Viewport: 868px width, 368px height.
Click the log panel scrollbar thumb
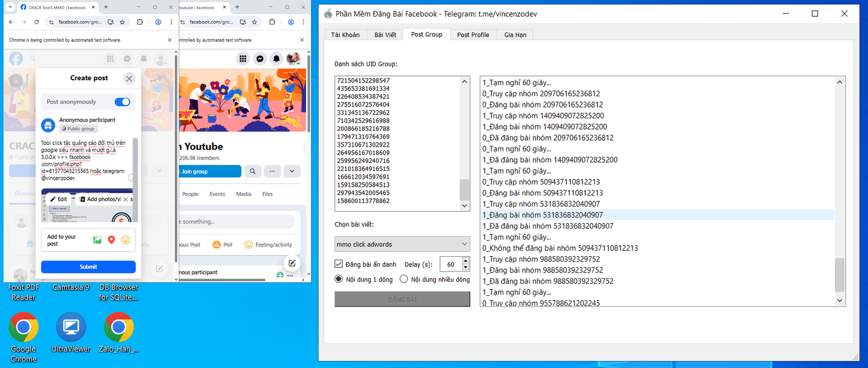click(x=840, y=275)
